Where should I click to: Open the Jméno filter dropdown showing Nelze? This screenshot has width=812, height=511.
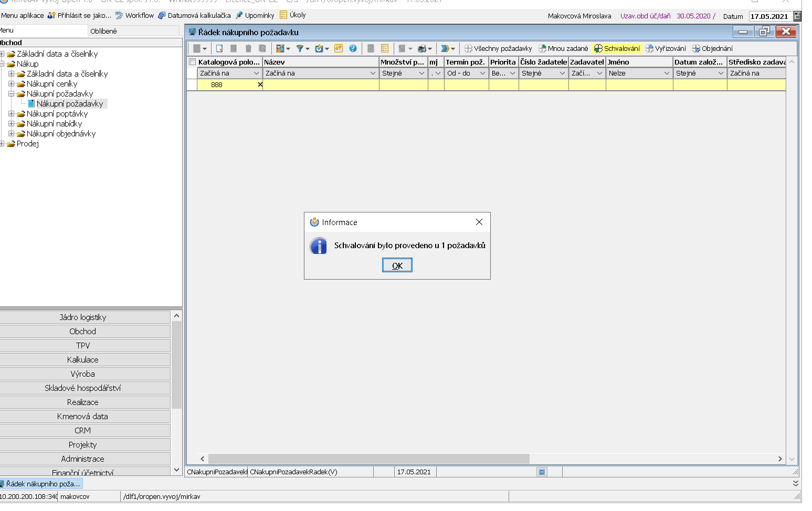pos(667,73)
